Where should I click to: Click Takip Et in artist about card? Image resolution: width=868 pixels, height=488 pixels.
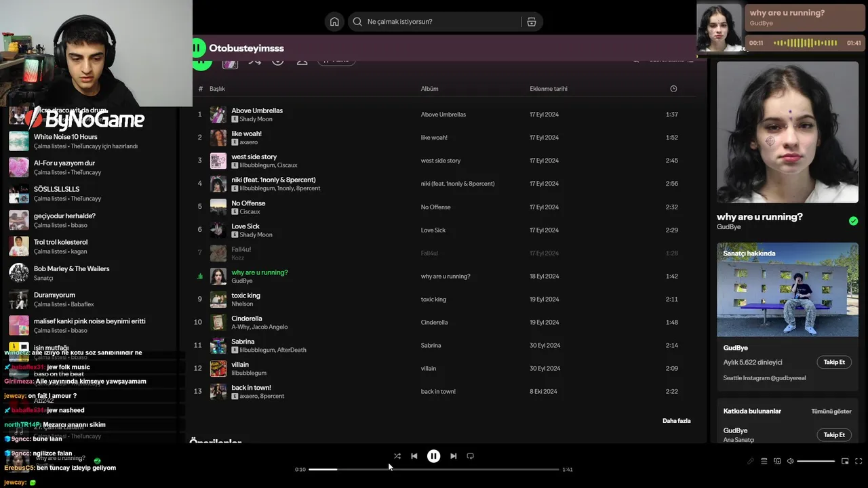(x=834, y=362)
